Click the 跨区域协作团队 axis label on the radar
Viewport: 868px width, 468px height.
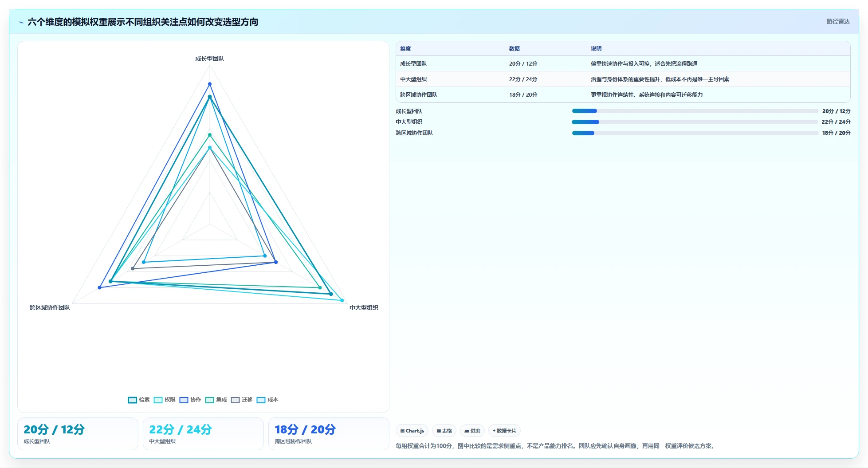click(50, 307)
